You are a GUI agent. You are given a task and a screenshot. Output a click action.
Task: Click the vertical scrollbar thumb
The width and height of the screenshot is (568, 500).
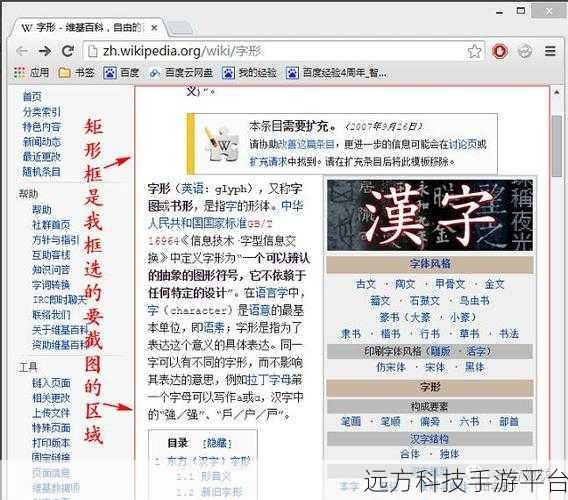tap(557, 146)
